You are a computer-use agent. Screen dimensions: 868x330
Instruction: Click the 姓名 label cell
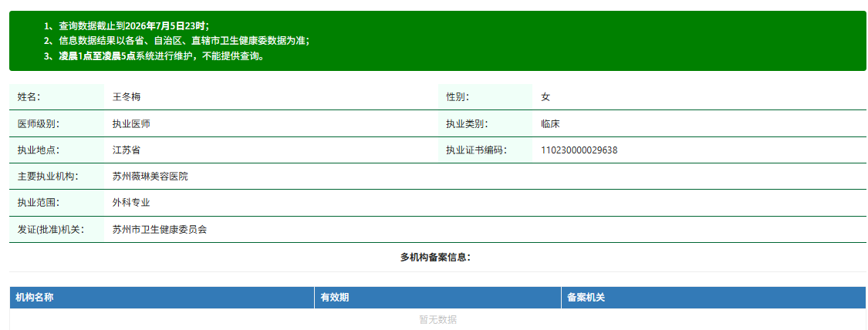point(56,97)
